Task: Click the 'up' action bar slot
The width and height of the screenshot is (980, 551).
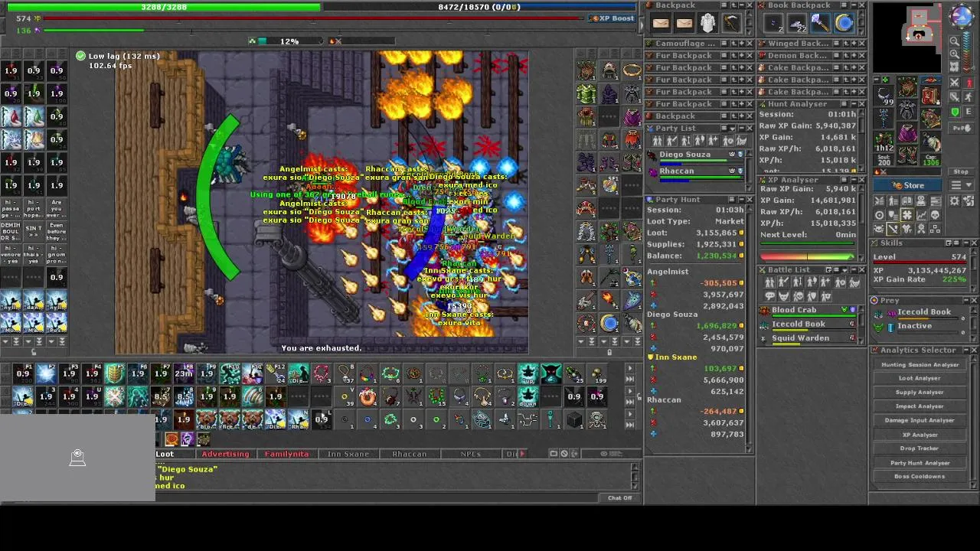Action: (528, 374)
